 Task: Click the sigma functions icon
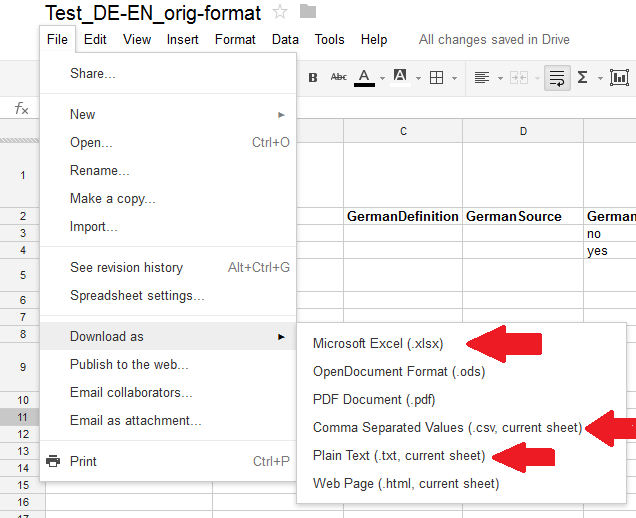[x=583, y=77]
